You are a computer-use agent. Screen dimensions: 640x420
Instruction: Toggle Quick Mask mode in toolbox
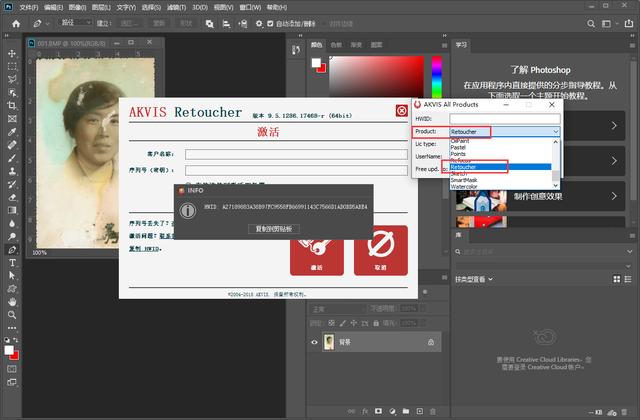12,369
